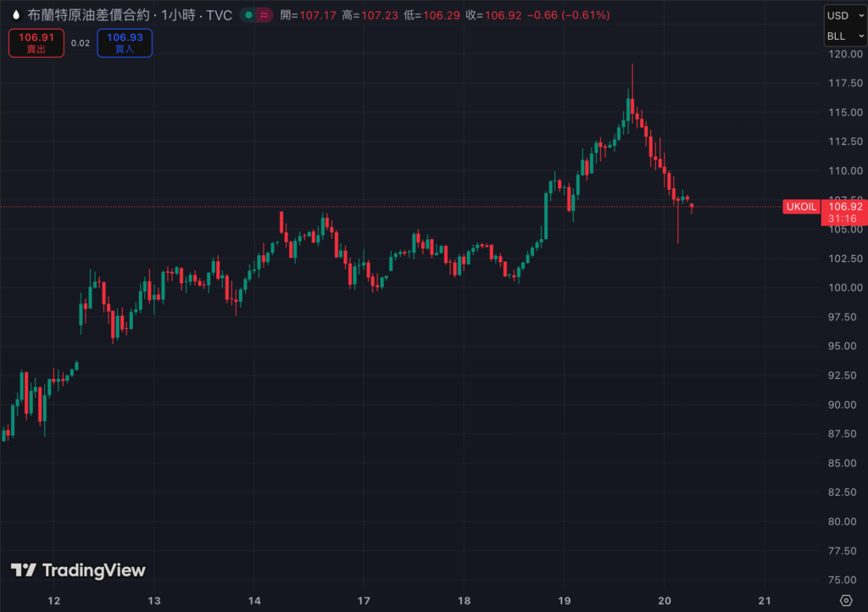Click the 110.00 price axis label

(845, 170)
